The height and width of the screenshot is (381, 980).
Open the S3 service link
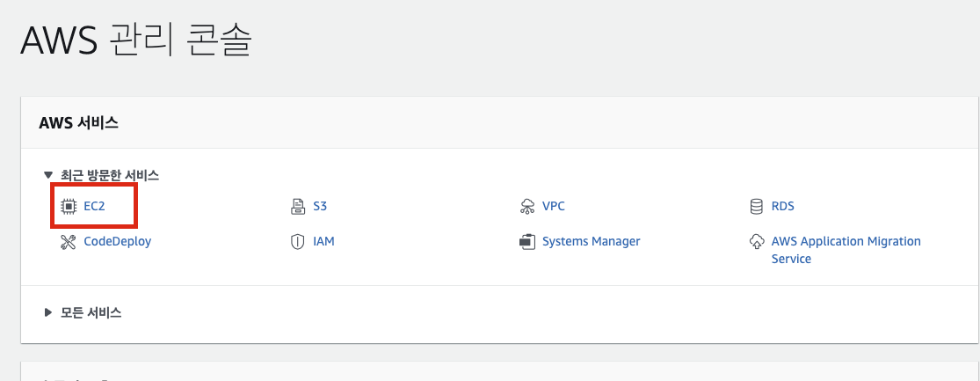(x=320, y=206)
